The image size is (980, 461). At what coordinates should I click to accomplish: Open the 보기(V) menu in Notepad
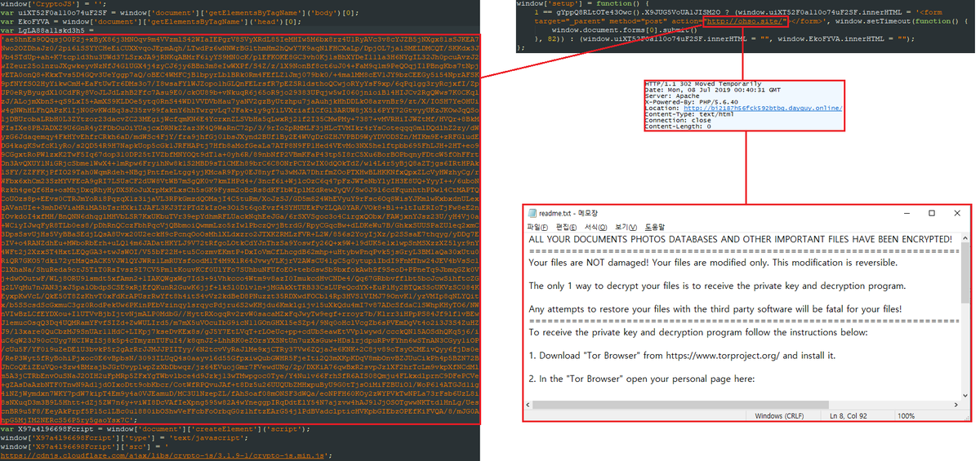pyautogui.click(x=626, y=226)
